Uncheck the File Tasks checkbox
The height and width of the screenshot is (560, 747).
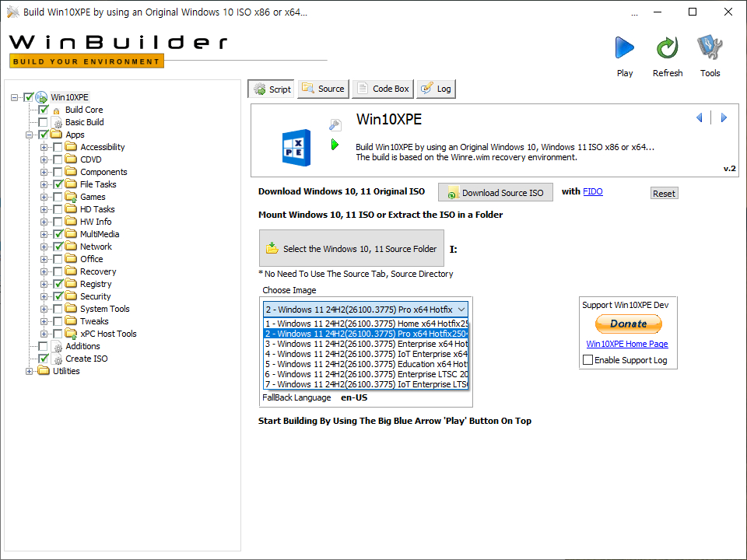coord(58,184)
